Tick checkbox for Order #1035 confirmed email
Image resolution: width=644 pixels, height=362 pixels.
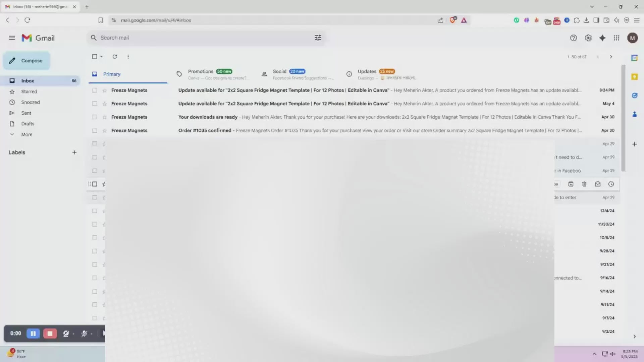pyautogui.click(x=95, y=130)
